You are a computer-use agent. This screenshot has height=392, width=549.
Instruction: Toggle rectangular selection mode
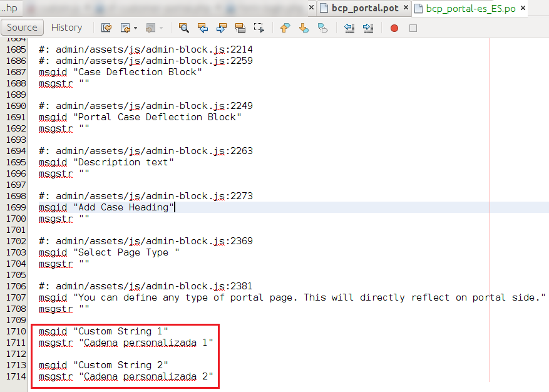pyautogui.click(x=259, y=28)
